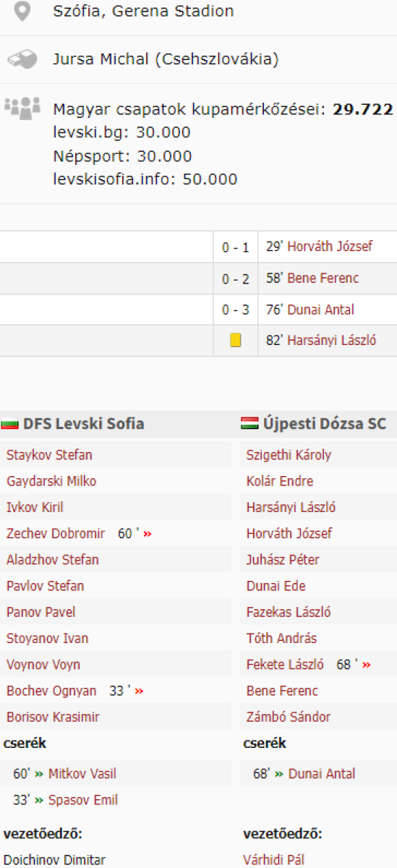Click the yellow card icon

click(x=235, y=341)
